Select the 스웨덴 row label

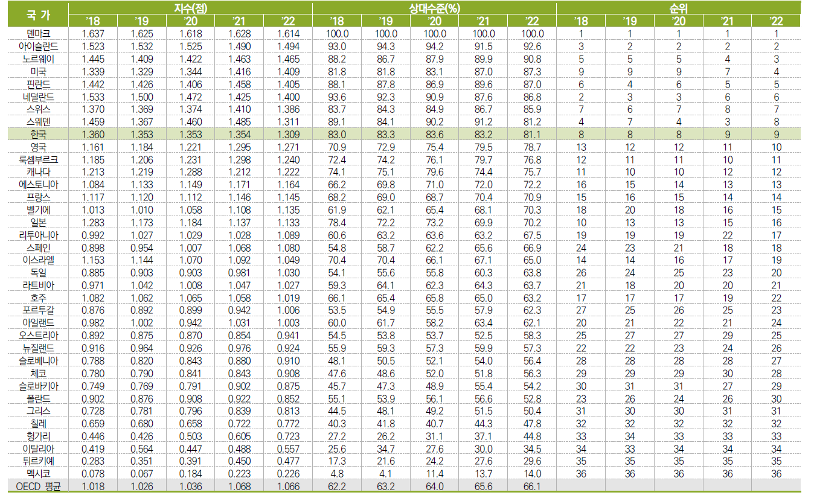click(x=39, y=121)
